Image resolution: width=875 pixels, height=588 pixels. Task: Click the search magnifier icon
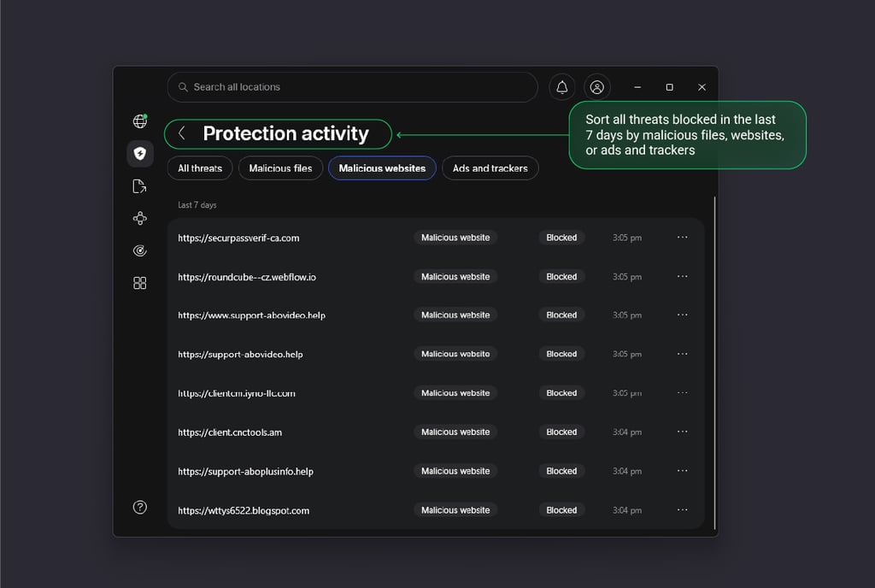pos(183,87)
